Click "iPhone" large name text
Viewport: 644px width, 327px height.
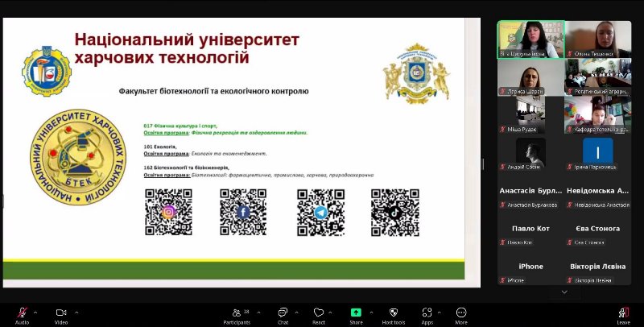click(x=530, y=267)
